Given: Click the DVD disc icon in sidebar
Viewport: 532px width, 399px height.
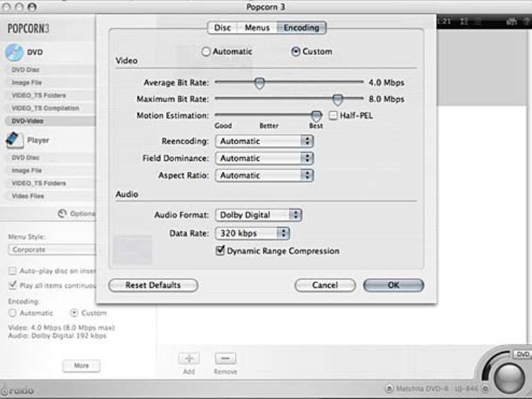Looking at the screenshot, I should [x=15, y=52].
